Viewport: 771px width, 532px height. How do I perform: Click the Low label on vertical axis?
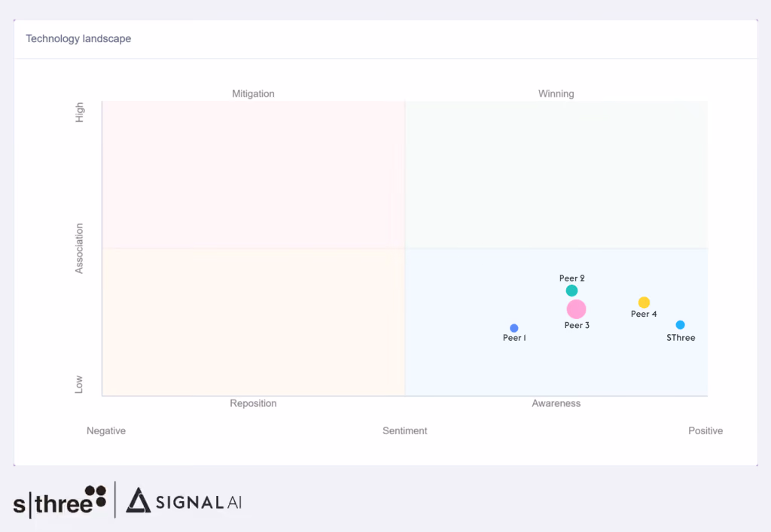78,385
